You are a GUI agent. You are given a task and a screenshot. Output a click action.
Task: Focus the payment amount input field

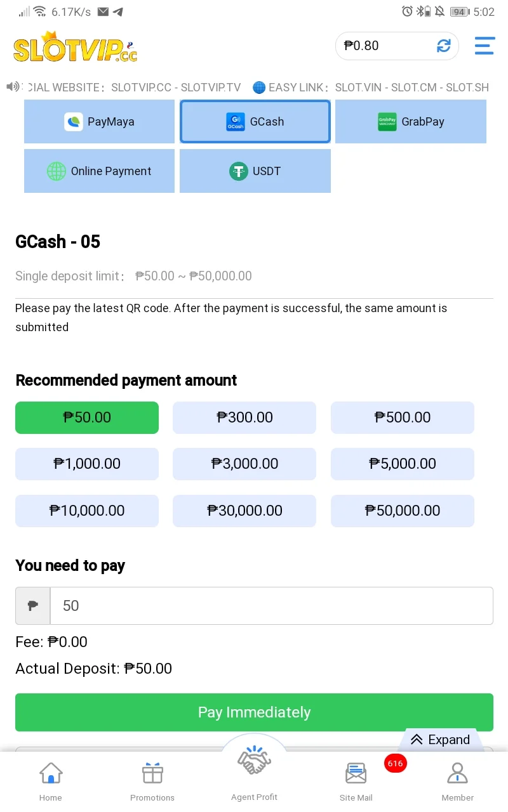pos(271,606)
